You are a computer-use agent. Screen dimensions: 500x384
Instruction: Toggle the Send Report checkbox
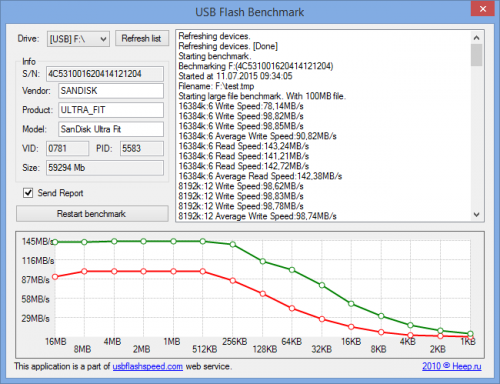(x=28, y=193)
